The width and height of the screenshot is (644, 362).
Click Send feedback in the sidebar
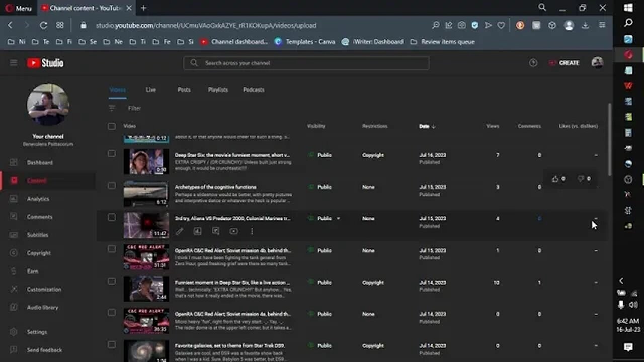(x=44, y=350)
